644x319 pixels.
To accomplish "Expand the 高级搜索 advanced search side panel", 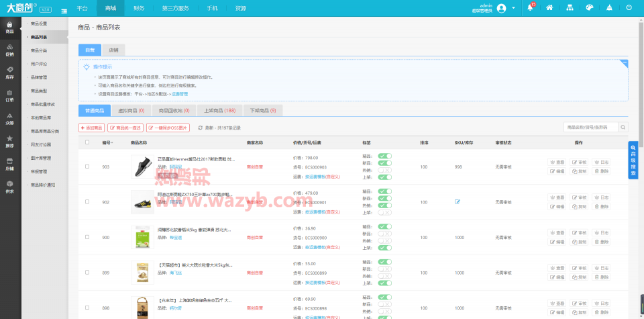I will [633, 160].
